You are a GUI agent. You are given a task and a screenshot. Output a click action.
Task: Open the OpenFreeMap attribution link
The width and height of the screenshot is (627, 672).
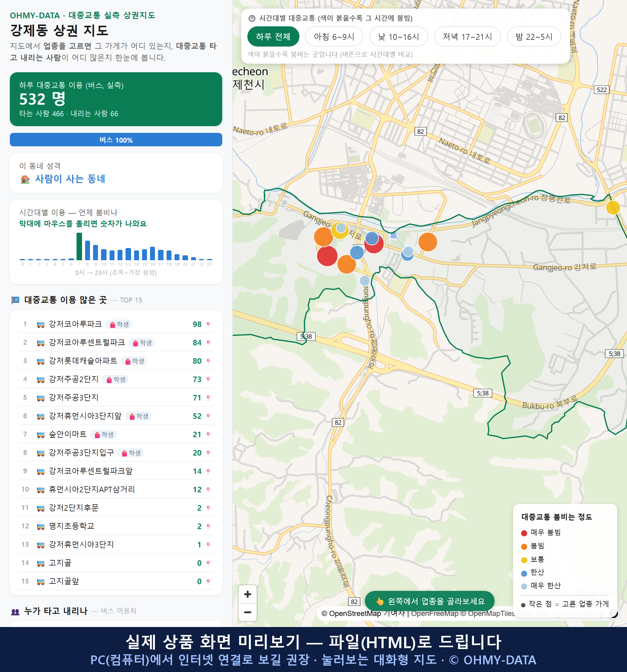click(435, 614)
